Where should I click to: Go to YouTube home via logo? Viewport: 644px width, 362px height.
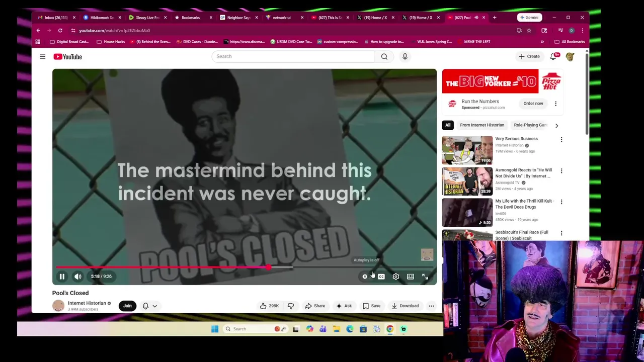[x=68, y=57]
